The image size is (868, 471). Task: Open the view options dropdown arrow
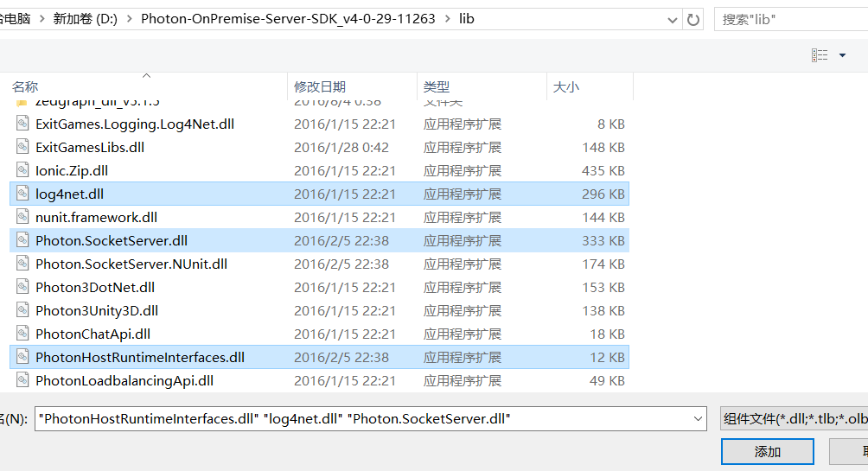(x=842, y=55)
